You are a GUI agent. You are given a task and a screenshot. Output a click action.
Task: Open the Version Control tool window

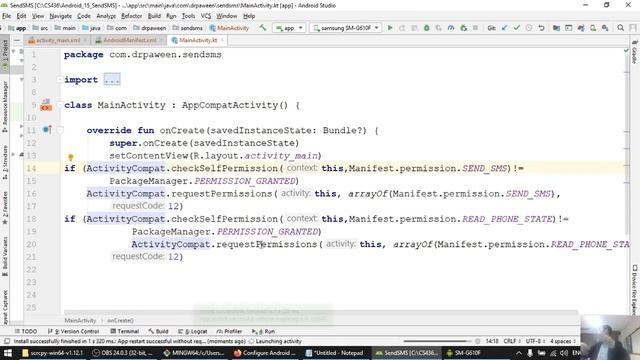click(73, 331)
